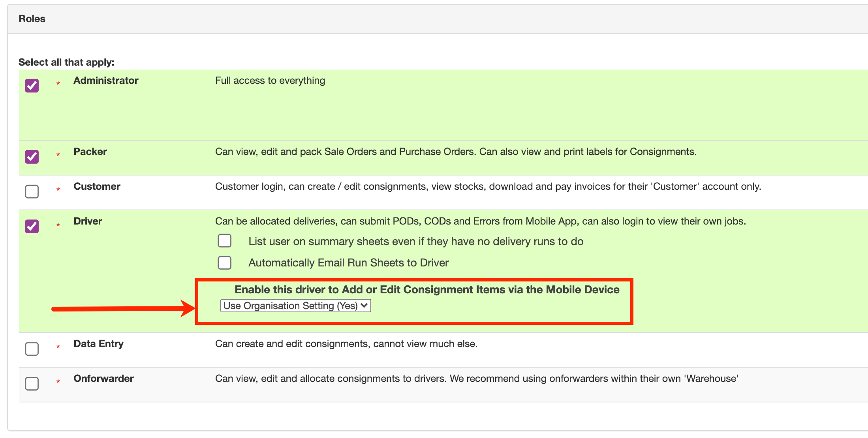Click the Administrator role label
This screenshot has width=868, height=438.
(105, 80)
